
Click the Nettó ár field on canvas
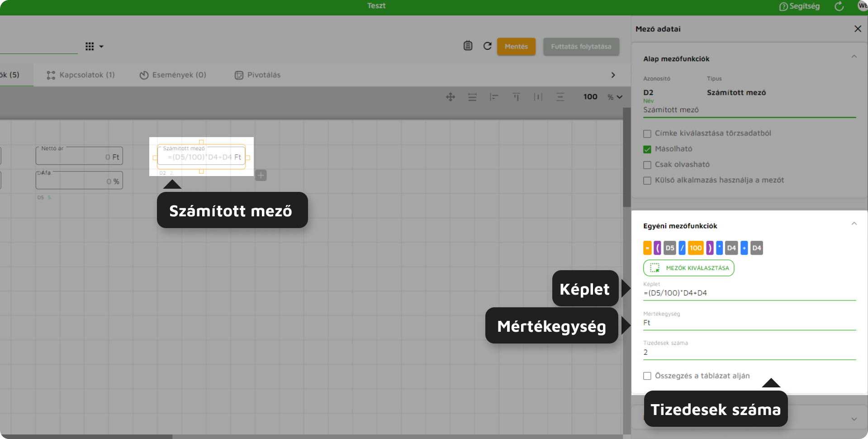pyautogui.click(x=79, y=156)
